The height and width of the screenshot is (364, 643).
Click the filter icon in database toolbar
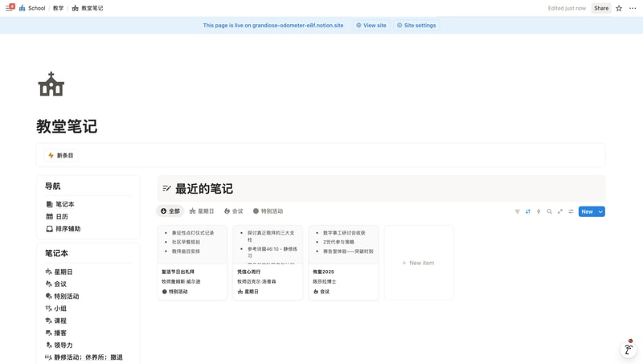(517, 211)
